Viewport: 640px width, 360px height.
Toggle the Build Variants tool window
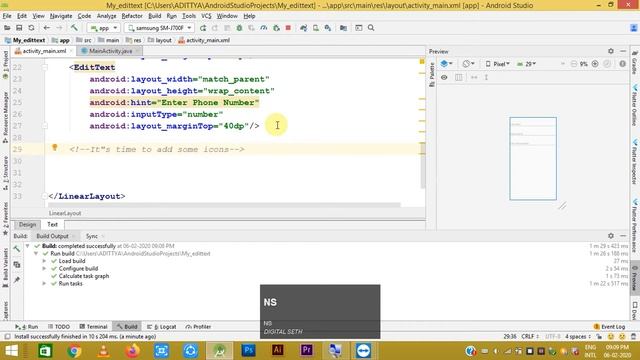coord(5,268)
